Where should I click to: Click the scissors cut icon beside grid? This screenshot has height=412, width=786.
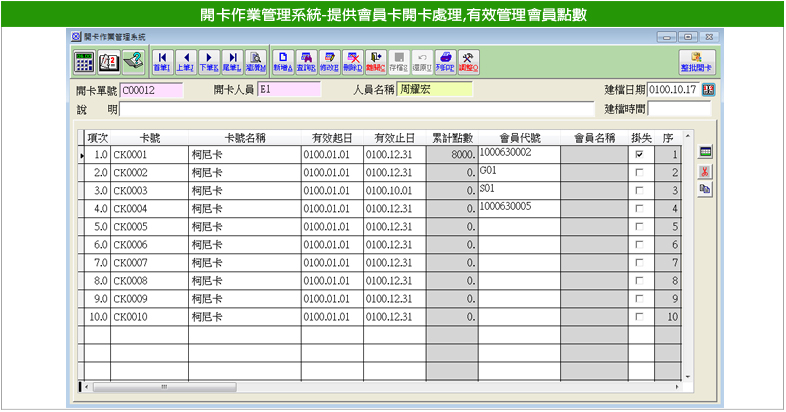[705, 170]
